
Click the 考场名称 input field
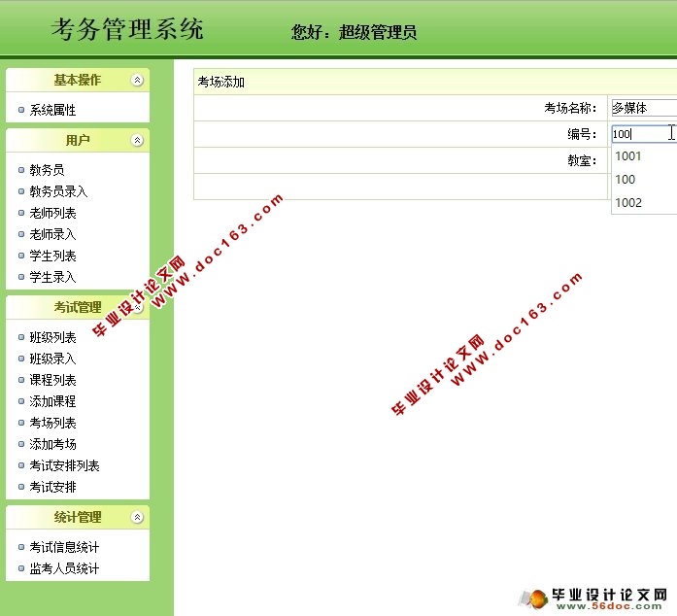[644, 108]
